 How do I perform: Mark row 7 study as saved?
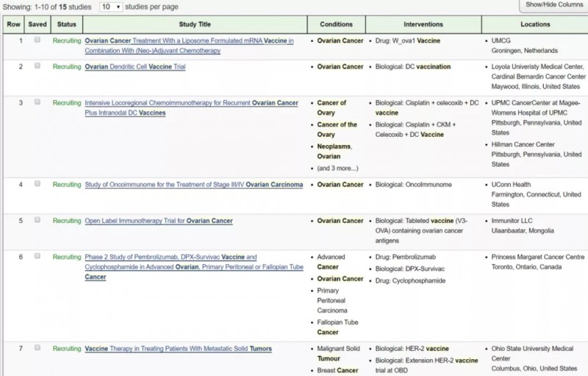click(x=37, y=348)
